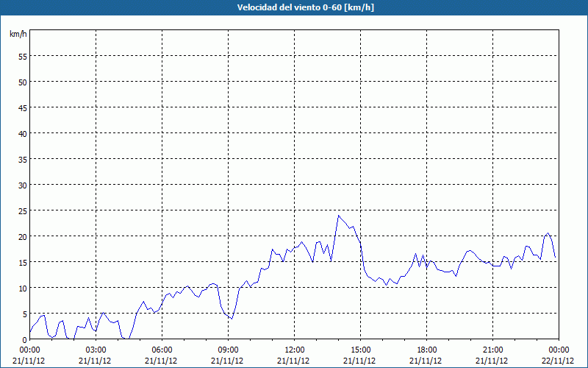Pick the y-axis value '35'

click(23, 159)
